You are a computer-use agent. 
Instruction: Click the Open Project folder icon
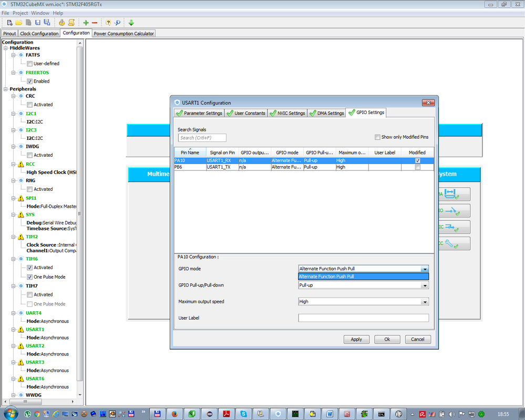click(x=19, y=23)
